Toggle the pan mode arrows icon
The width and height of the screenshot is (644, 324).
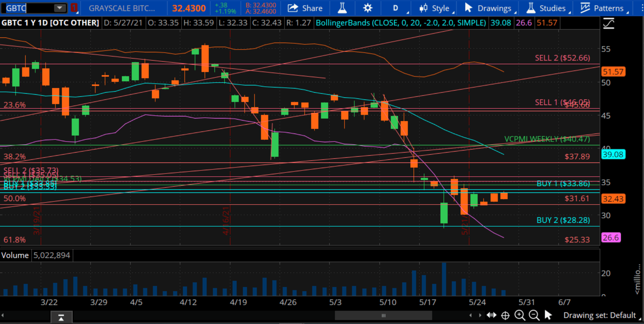[491, 315]
